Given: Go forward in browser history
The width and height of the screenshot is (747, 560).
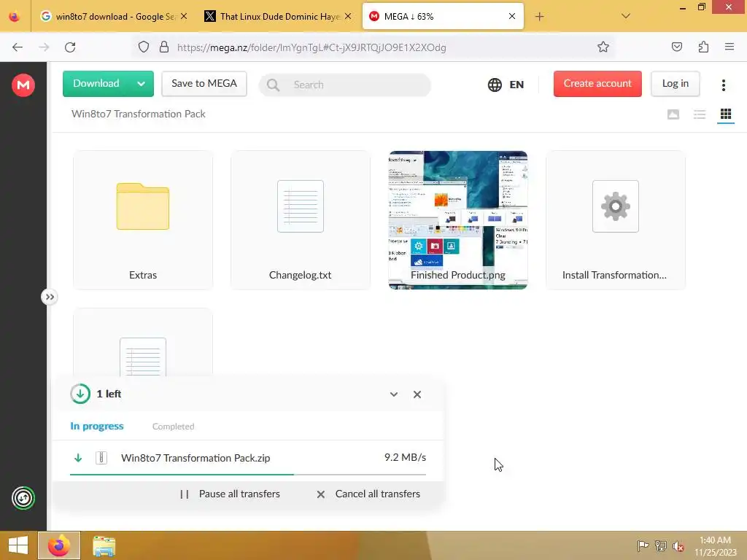Looking at the screenshot, I should tap(44, 47).
